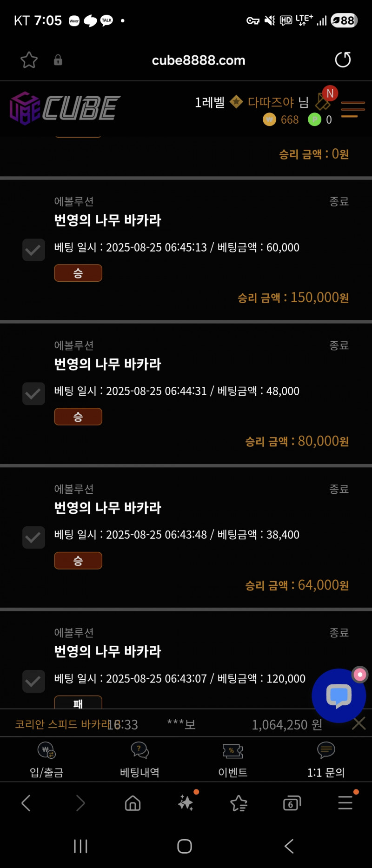Close the winner ticker banner
The width and height of the screenshot is (372, 868).
point(359,723)
